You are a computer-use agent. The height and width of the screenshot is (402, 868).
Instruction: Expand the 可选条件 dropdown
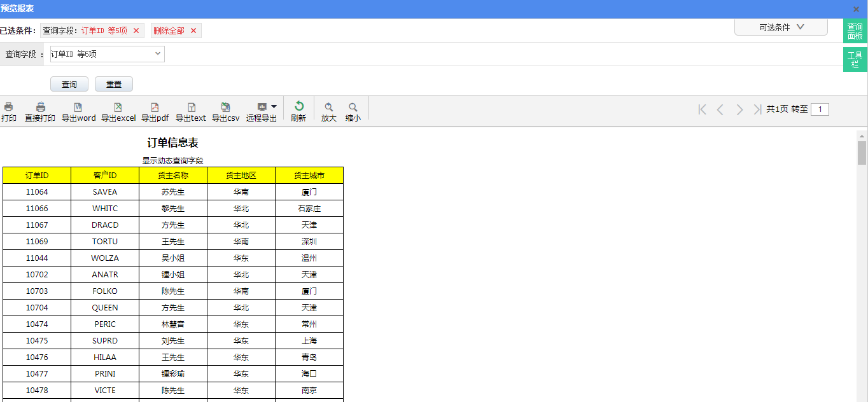781,27
